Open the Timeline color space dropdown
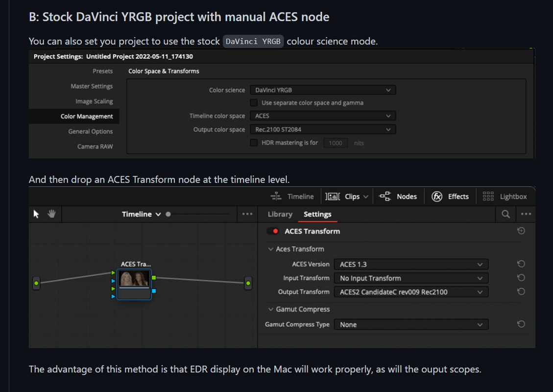 click(323, 116)
